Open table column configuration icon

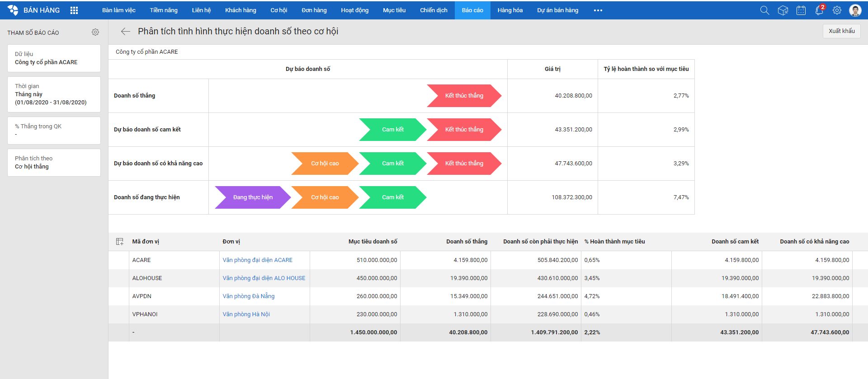point(120,242)
